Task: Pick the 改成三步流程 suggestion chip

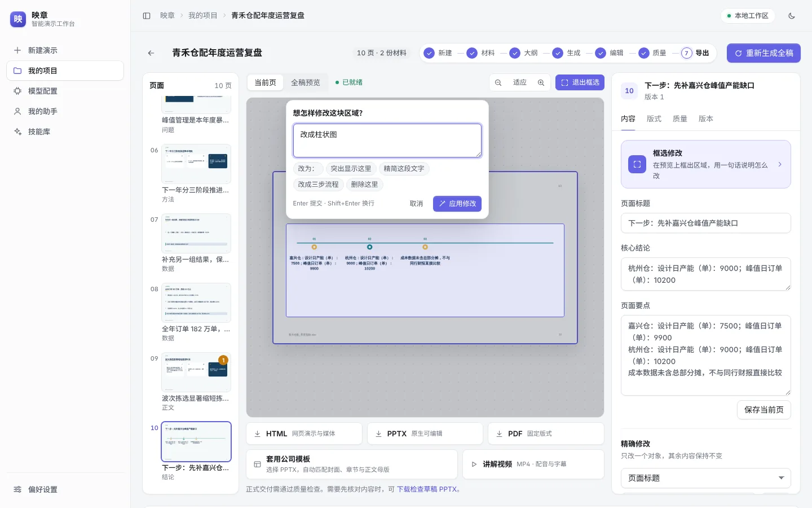Action: (319, 185)
